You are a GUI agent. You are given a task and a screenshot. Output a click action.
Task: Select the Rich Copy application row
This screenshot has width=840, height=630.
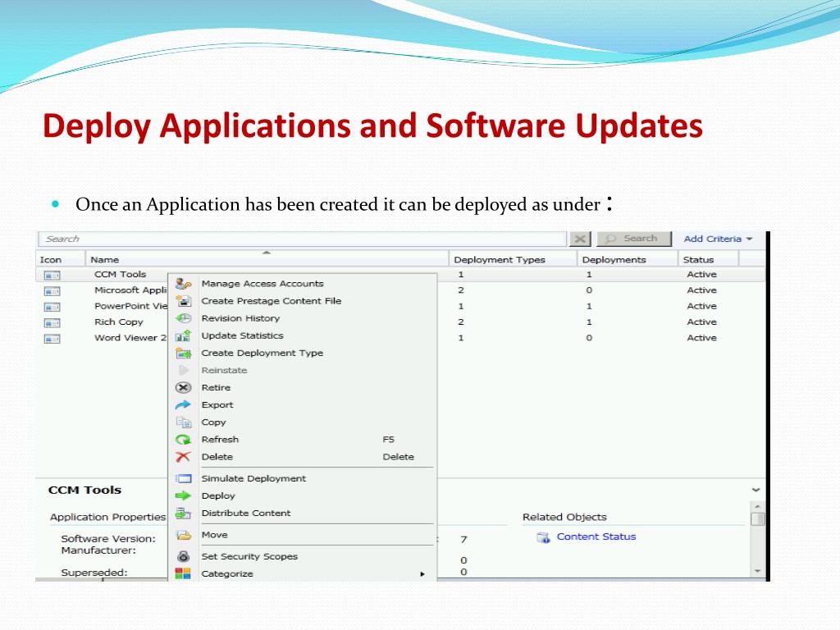119,322
